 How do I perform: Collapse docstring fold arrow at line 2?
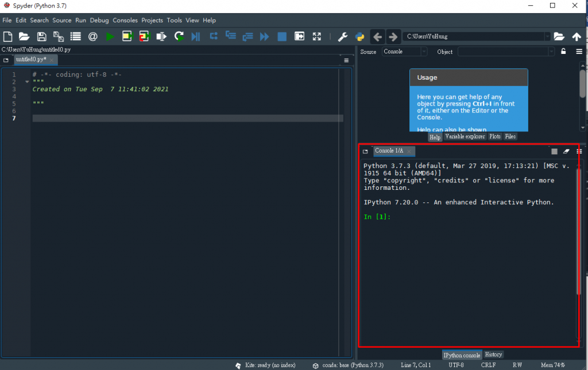pyautogui.click(x=27, y=81)
